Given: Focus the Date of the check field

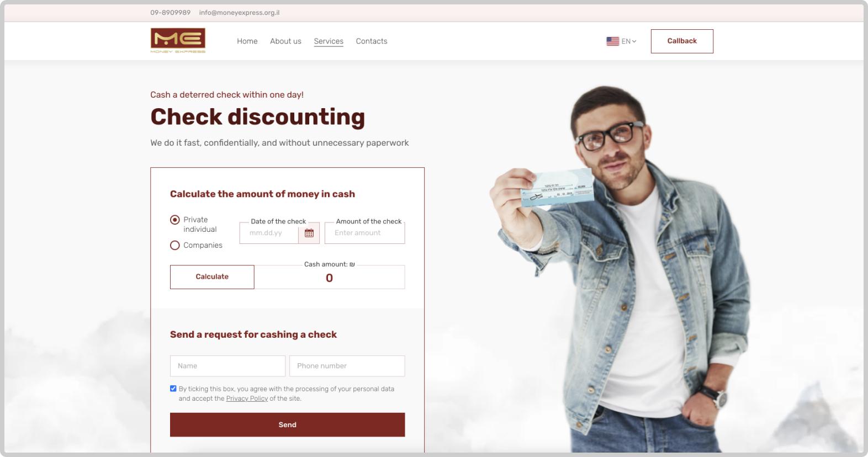Looking at the screenshot, I should tap(269, 233).
